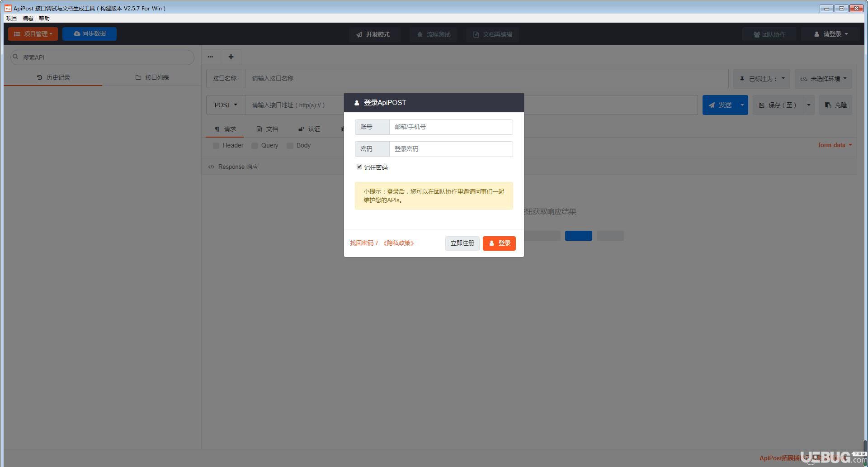Select the 请求 tab
868x467 pixels.
pos(225,129)
